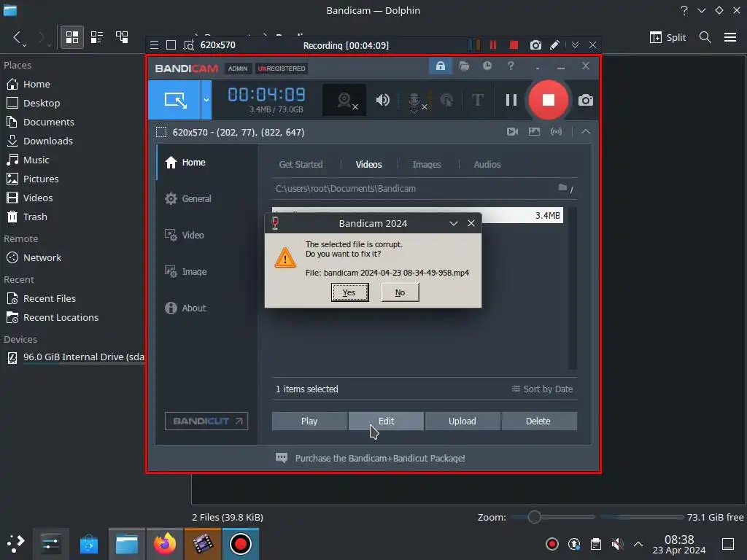
Task: Capture image from the recording bar camera
Action: 535,44
